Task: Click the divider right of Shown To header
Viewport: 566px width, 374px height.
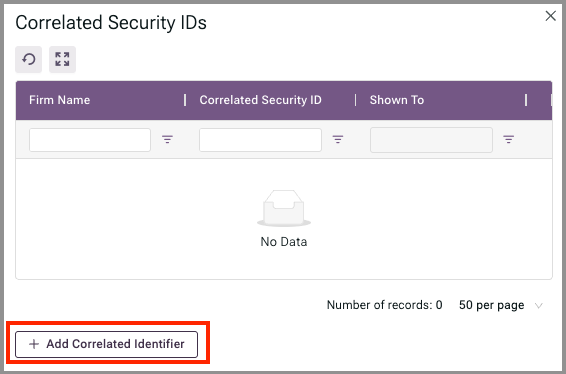Action: click(526, 100)
